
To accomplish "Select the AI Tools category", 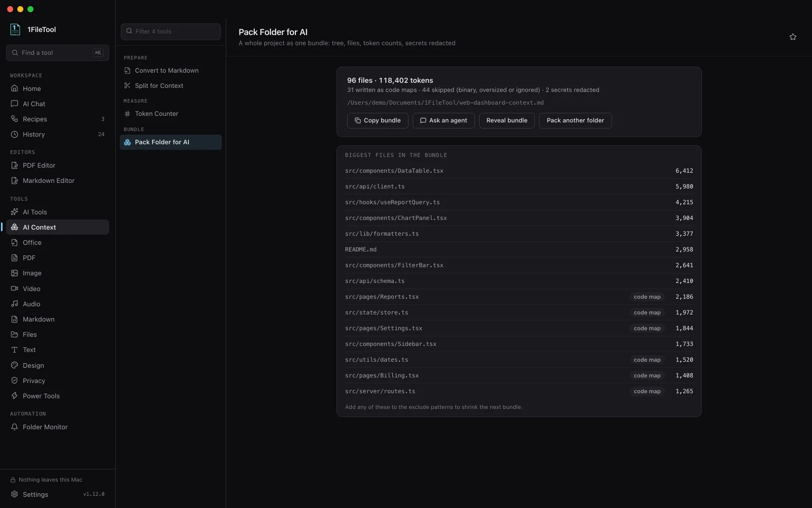I will coord(57,212).
